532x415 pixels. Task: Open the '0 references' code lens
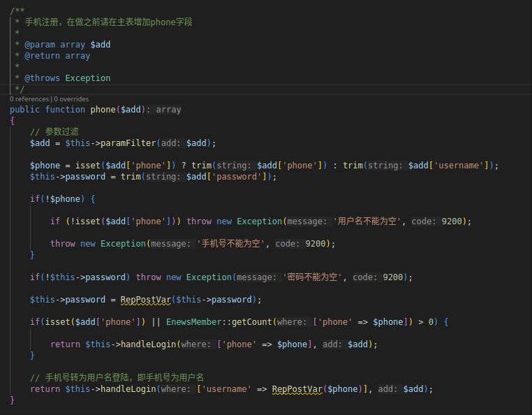29,99
